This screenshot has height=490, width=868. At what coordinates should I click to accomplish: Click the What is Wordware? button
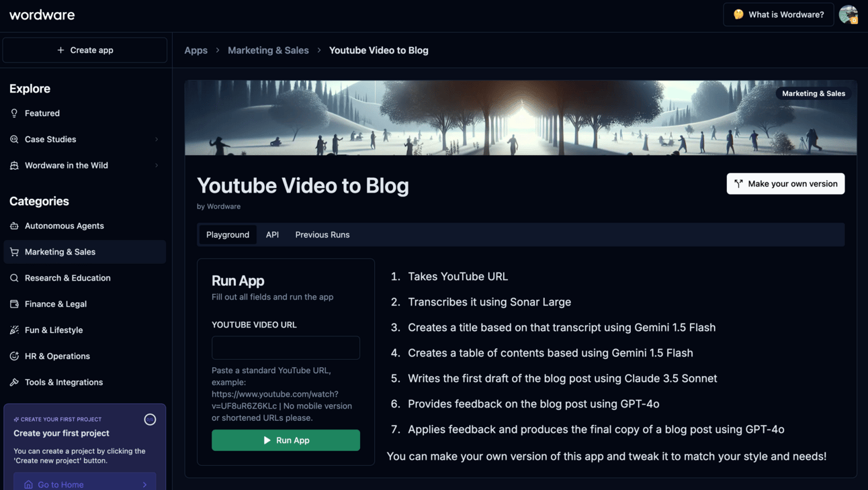coord(779,15)
